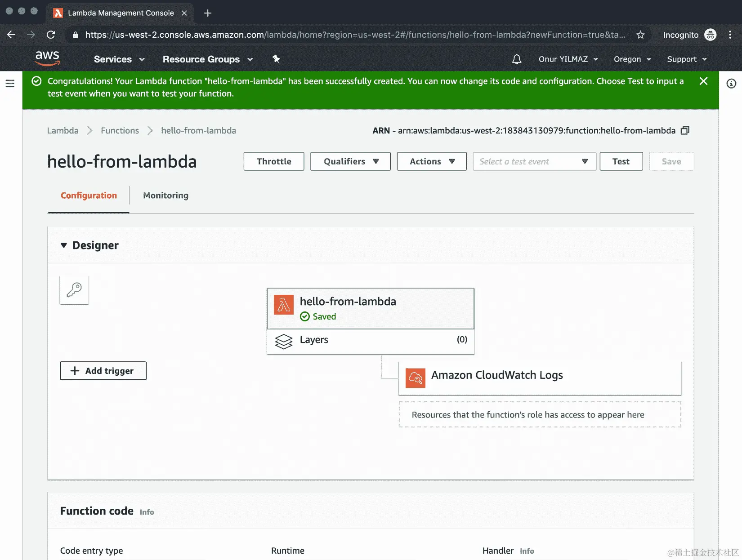Click the pin favorites icon in AWS navbar
This screenshot has width=742, height=560.
click(276, 59)
